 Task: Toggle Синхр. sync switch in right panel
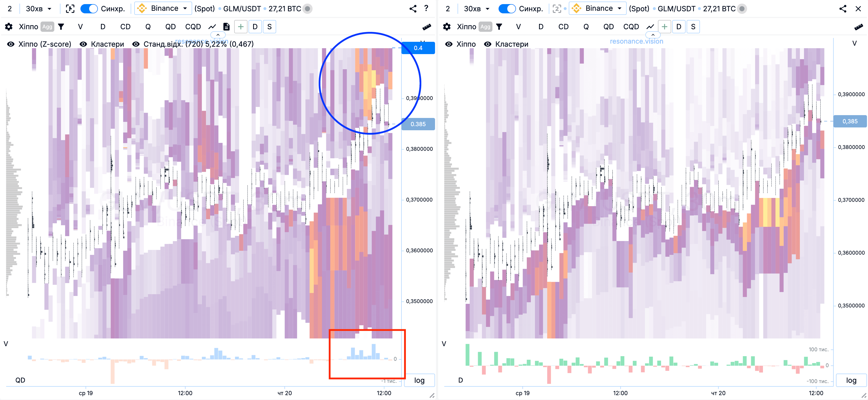507,9
